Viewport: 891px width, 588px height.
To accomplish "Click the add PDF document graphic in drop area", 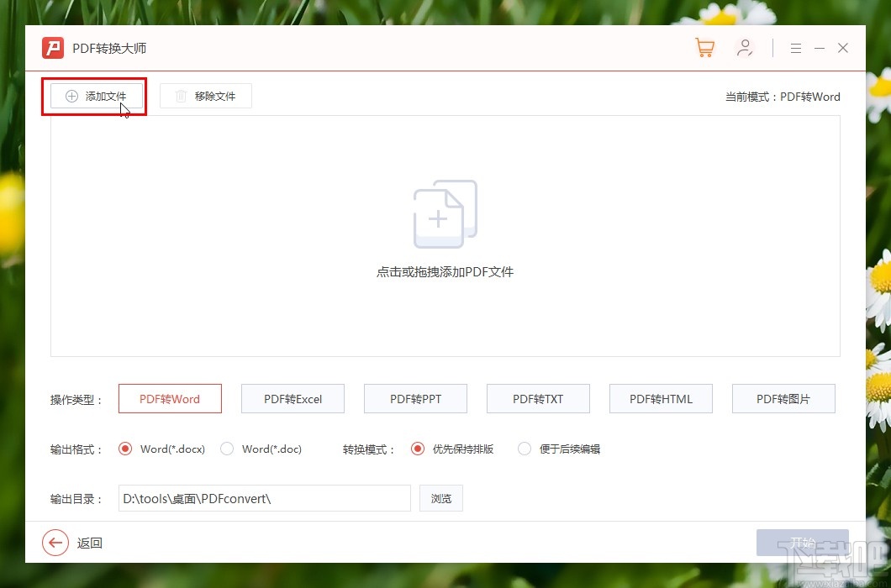I will click(444, 213).
